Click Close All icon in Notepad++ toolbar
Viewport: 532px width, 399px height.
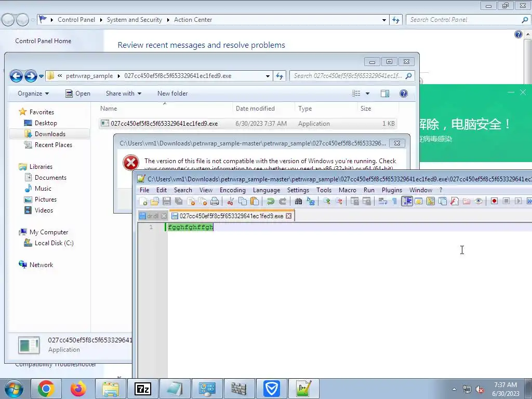(x=203, y=201)
